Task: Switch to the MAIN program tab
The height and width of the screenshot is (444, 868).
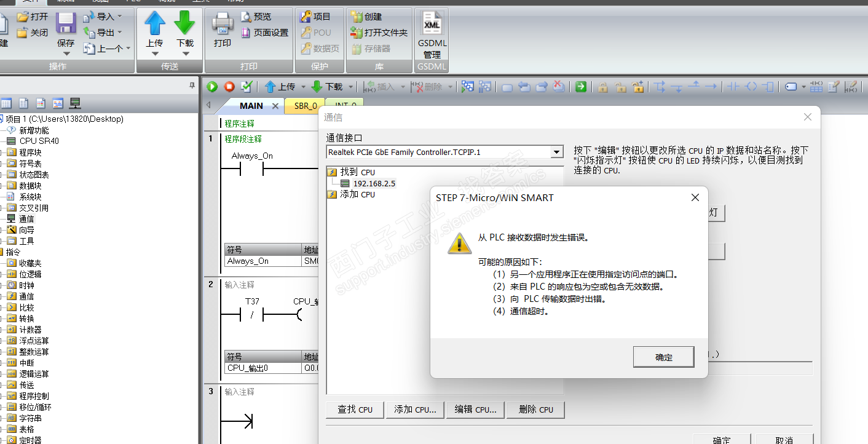Action: point(251,106)
